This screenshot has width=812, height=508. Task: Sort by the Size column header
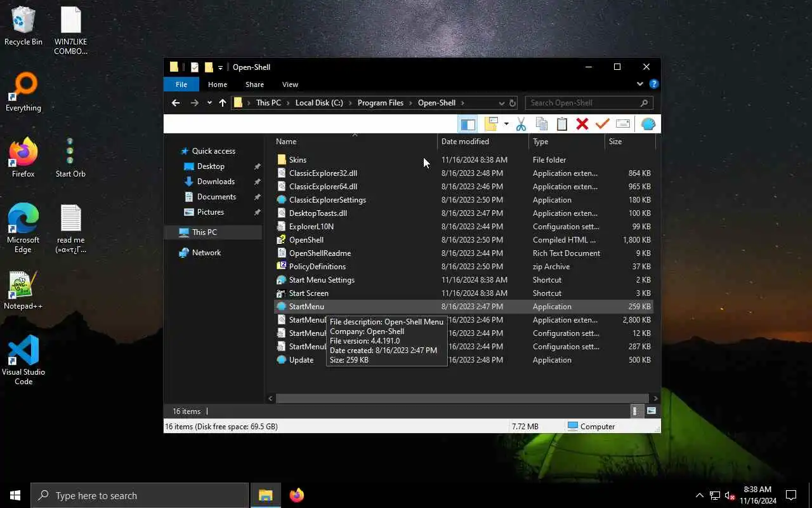[x=630, y=142]
